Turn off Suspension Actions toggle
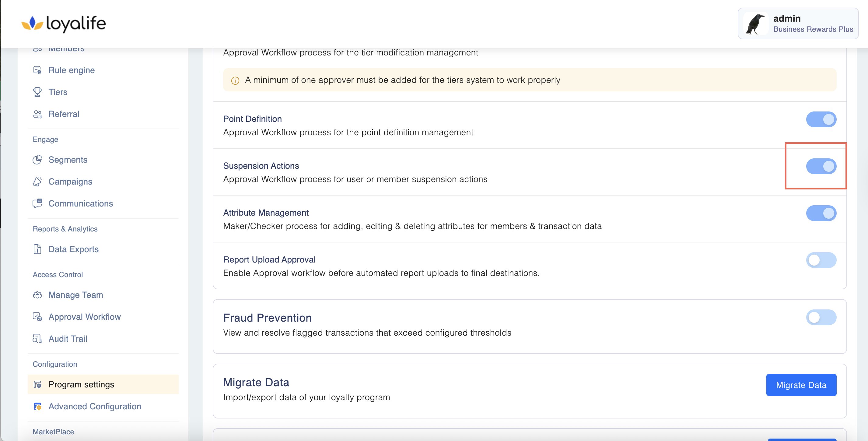The width and height of the screenshot is (868, 441). coord(821,166)
